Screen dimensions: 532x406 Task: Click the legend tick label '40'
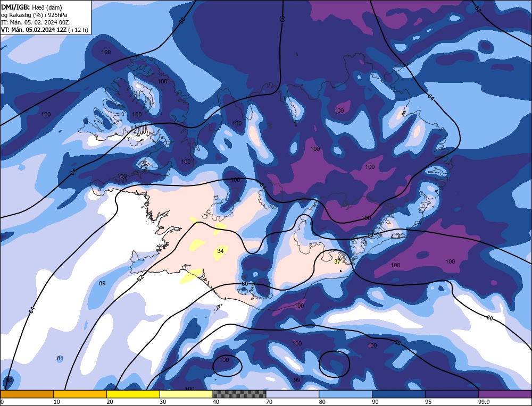click(216, 402)
